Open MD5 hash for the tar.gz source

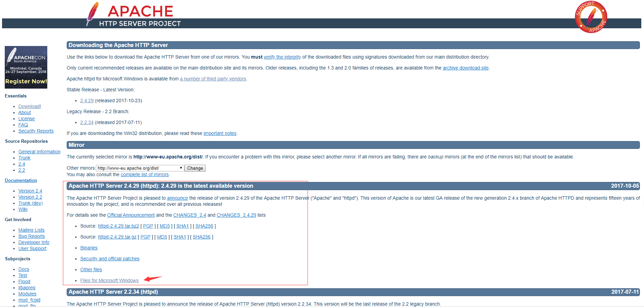click(x=162, y=237)
